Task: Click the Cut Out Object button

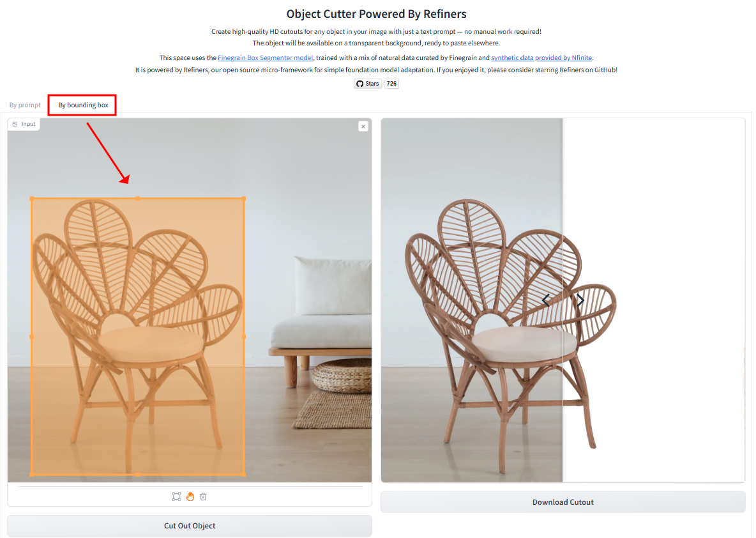Action: [190, 525]
